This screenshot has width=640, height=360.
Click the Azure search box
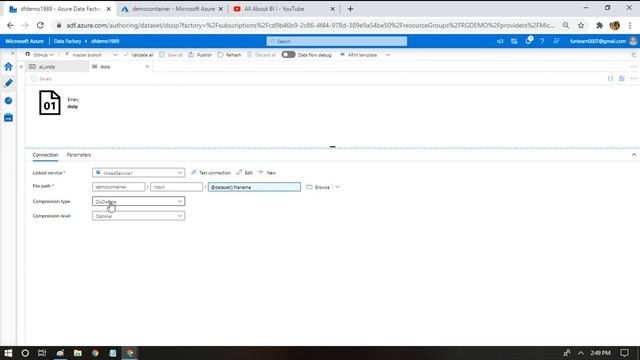pyautogui.click(x=337, y=41)
